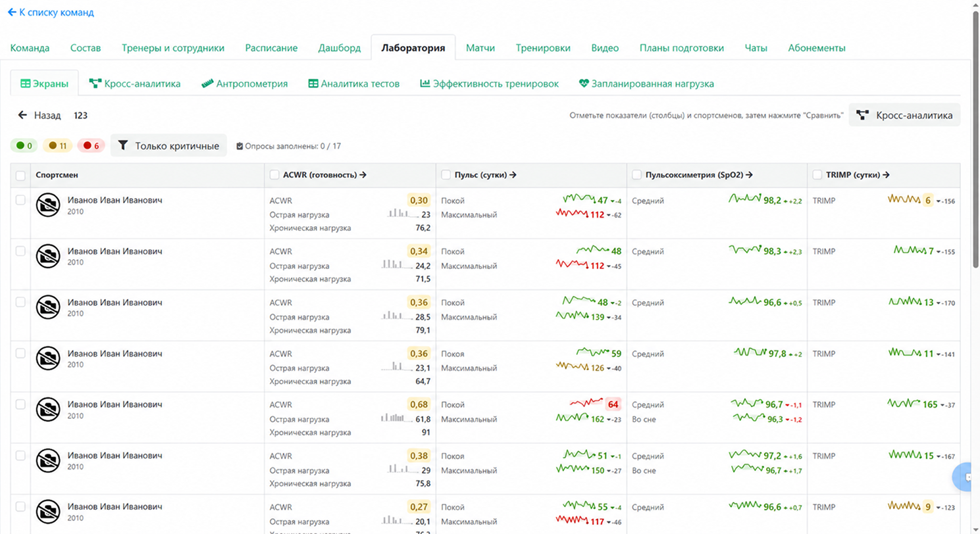Go back to the team list link
Viewport: 980px width, 534px height.
click(x=51, y=12)
